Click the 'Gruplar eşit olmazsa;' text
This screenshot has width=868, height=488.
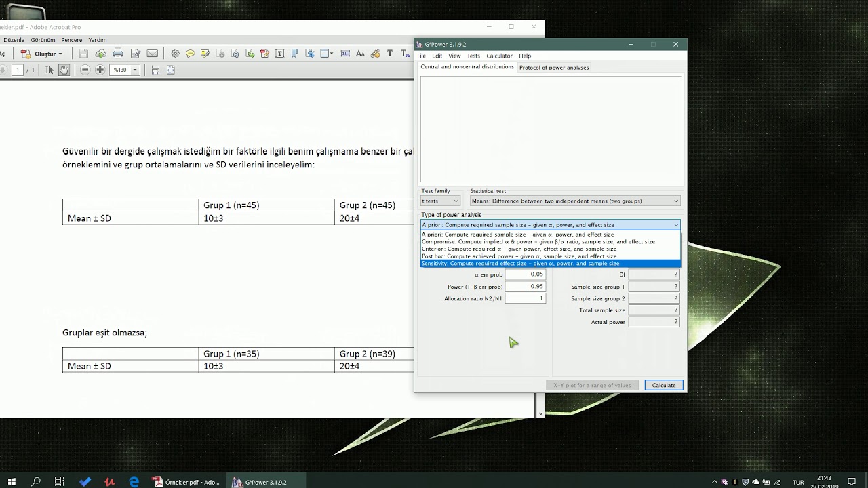pyautogui.click(x=104, y=333)
